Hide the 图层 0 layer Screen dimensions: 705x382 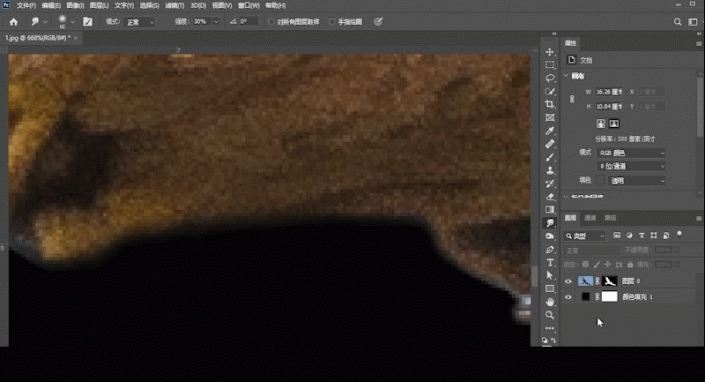[x=568, y=281]
